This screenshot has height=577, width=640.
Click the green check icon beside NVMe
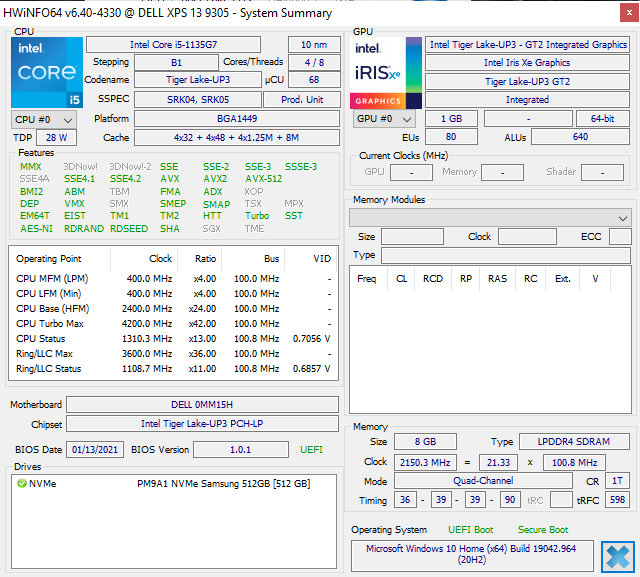click(x=21, y=483)
